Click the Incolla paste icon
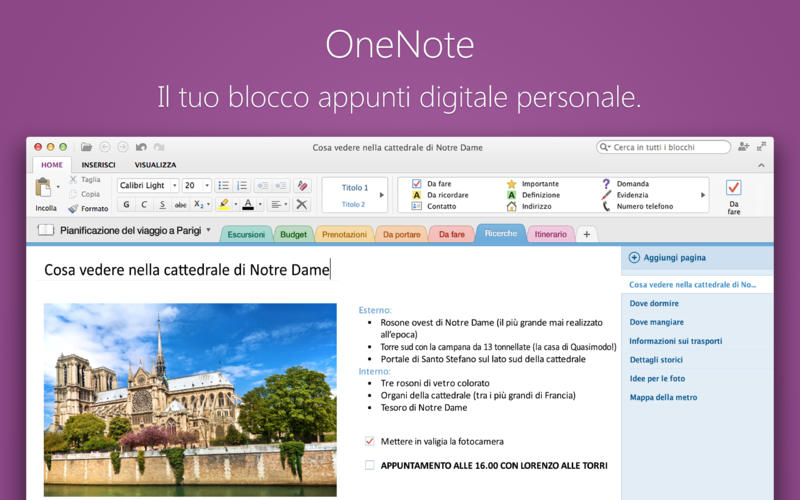This screenshot has width=800, height=500. (44, 188)
